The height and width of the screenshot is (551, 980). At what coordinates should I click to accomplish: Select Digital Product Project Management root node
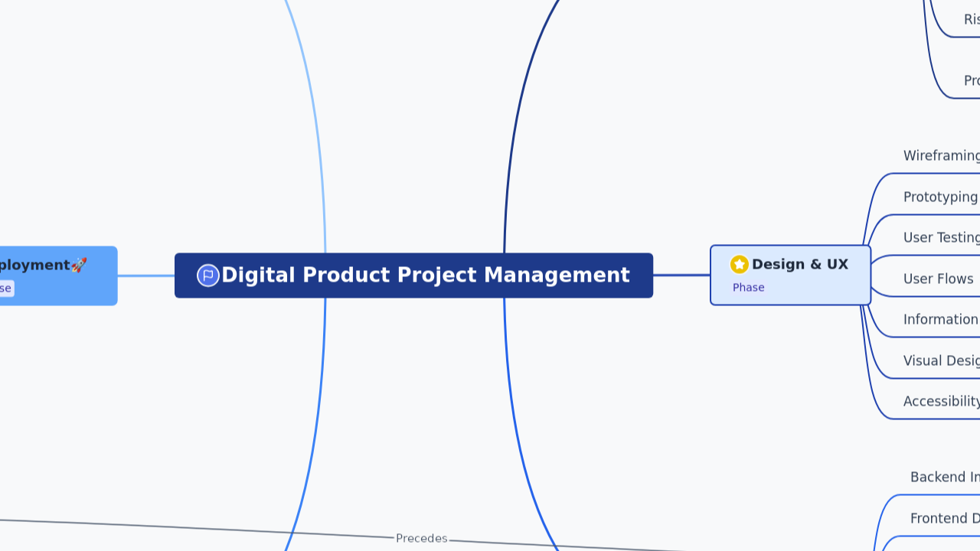(413, 275)
